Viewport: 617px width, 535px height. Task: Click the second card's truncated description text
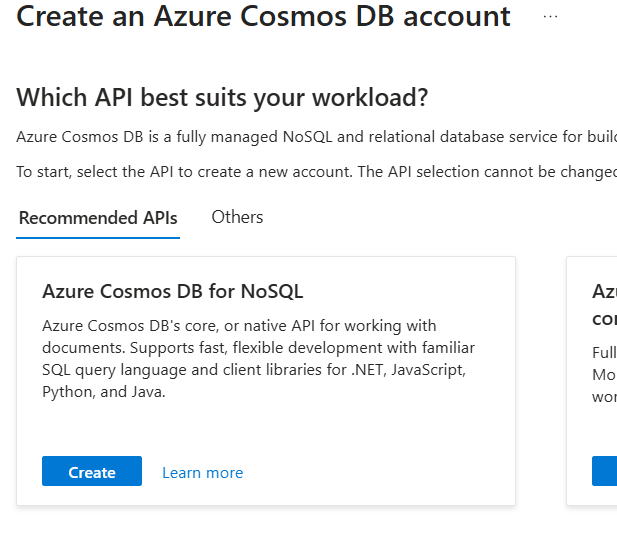[x=605, y=375]
